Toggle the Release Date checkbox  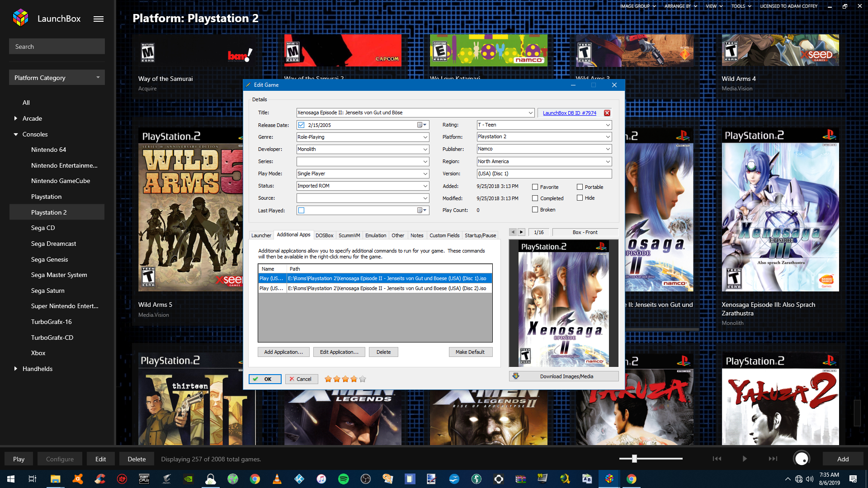click(302, 125)
